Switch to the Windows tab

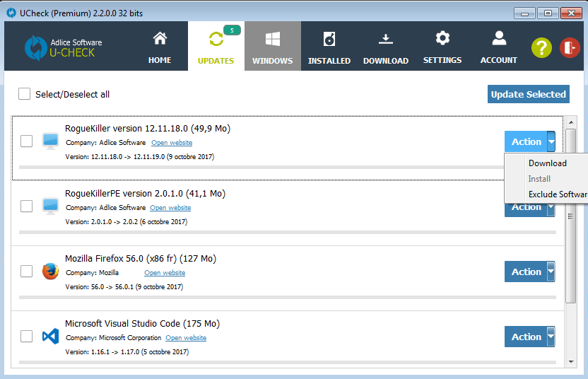[272, 47]
